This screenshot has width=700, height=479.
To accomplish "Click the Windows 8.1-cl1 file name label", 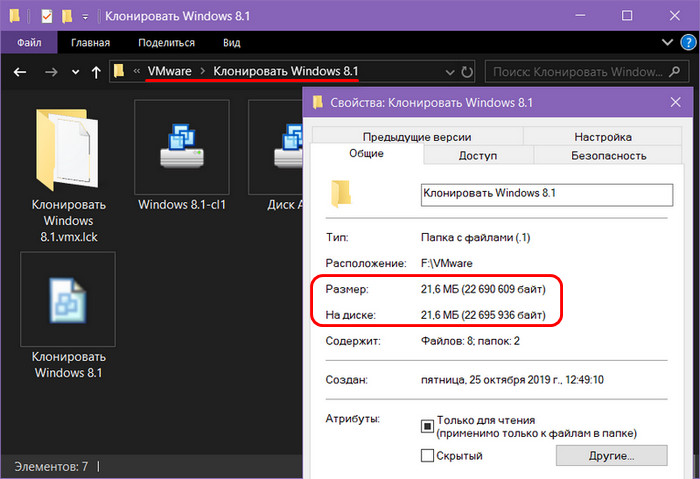I will click(182, 205).
